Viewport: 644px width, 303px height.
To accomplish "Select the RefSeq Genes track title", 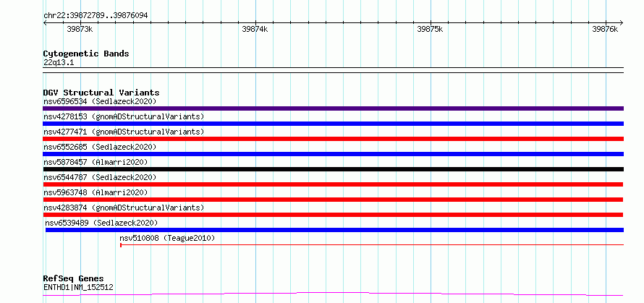I will pos(73,279).
